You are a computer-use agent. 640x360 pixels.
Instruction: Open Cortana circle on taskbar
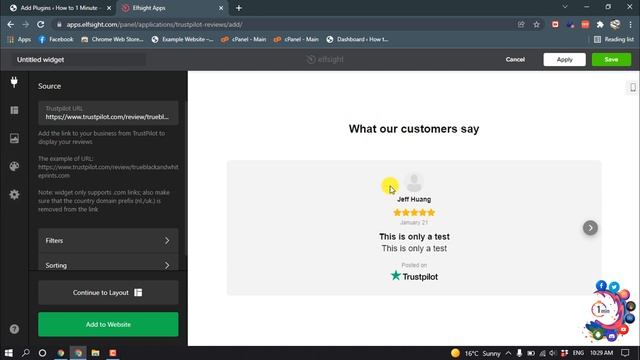(42, 353)
